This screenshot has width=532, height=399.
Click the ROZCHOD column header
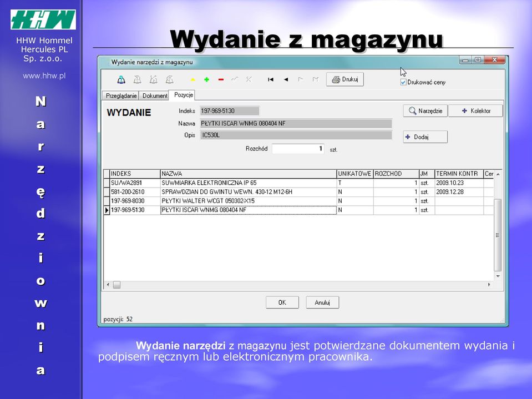coord(396,174)
